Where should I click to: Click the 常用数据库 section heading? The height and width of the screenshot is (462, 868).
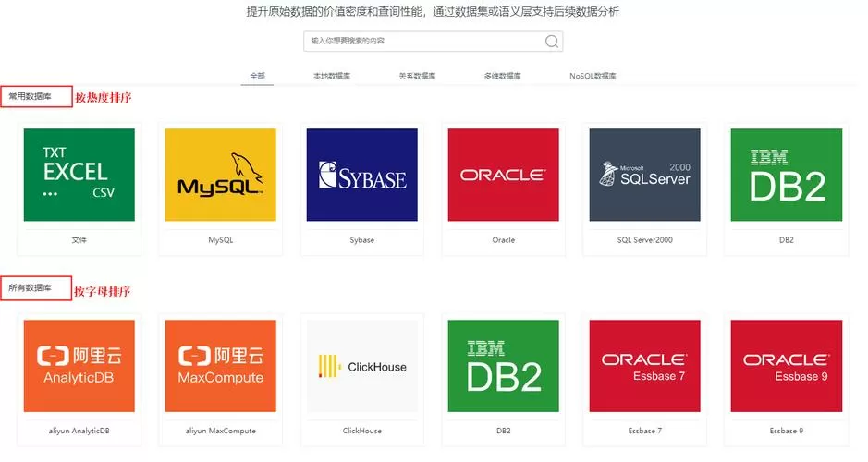(x=30, y=96)
